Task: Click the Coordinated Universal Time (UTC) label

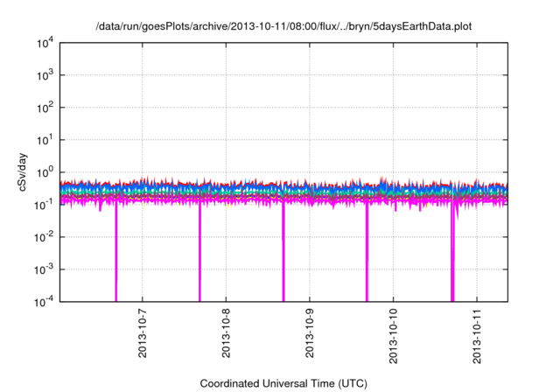Action: coord(283,383)
